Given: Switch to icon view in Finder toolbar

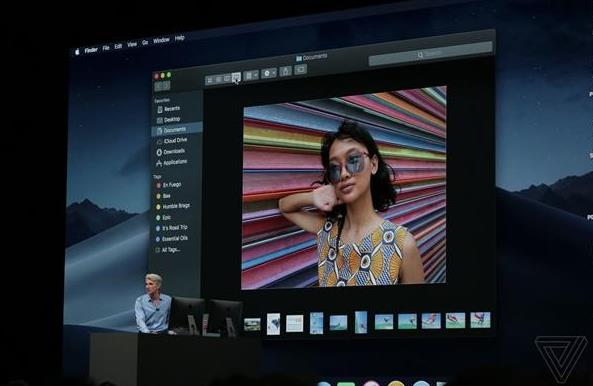Looking at the screenshot, I should coord(210,80).
